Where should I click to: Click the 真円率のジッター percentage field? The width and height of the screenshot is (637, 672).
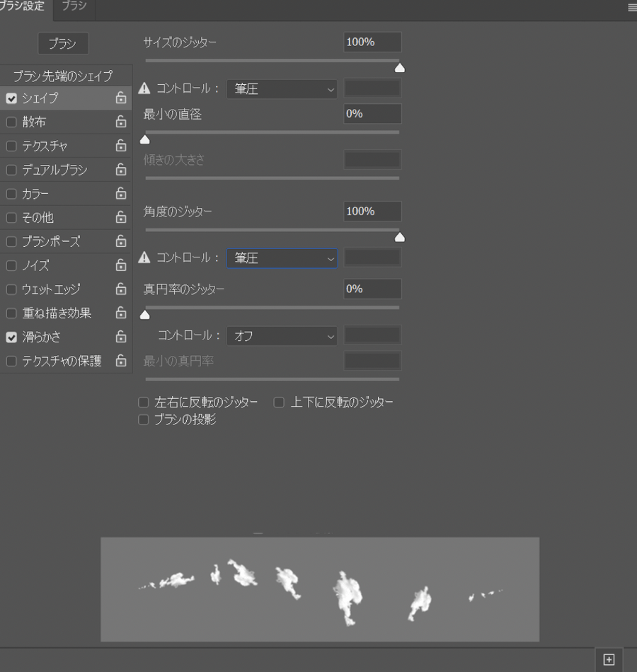pos(372,289)
